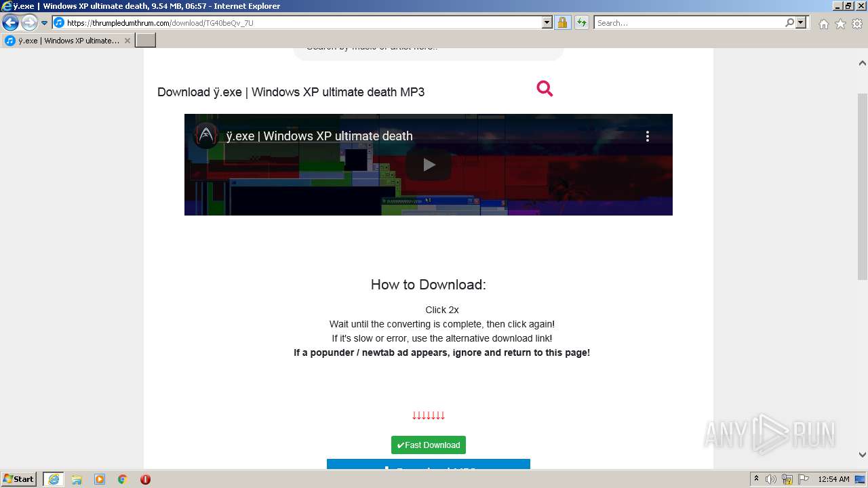Click the magnifier icon in the search box

point(789,23)
